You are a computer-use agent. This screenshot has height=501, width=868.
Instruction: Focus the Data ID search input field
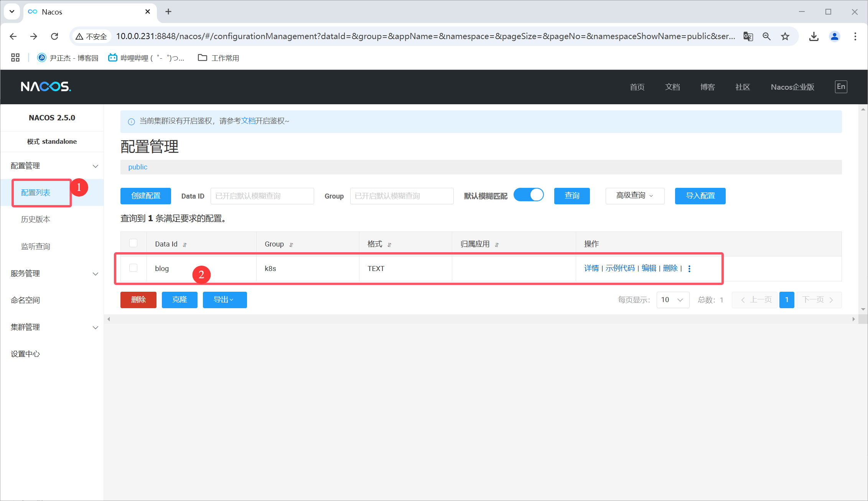pos(262,196)
